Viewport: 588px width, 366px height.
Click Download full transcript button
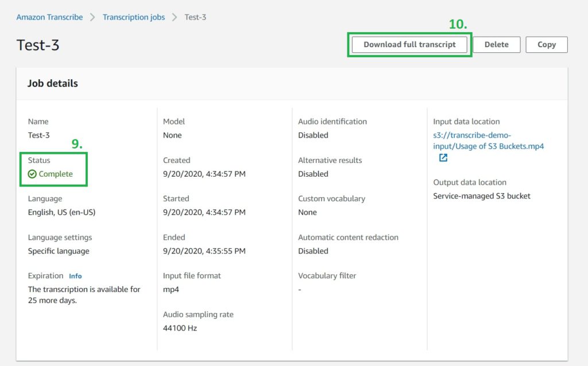(409, 45)
